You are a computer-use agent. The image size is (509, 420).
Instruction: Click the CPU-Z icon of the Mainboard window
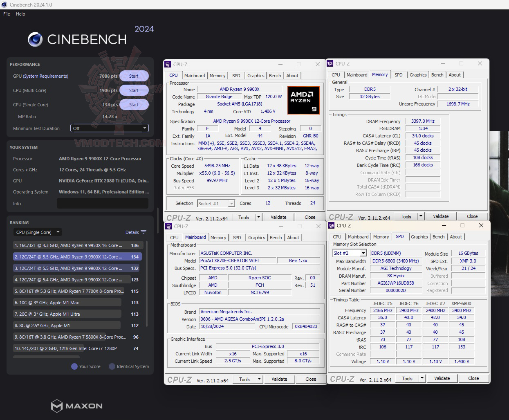(x=168, y=226)
